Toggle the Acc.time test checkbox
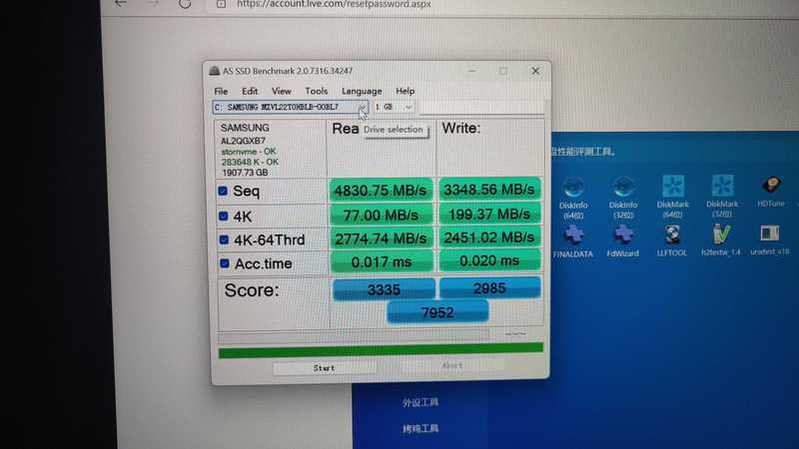Viewport: 799px width, 449px height. (x=224, y=263)
